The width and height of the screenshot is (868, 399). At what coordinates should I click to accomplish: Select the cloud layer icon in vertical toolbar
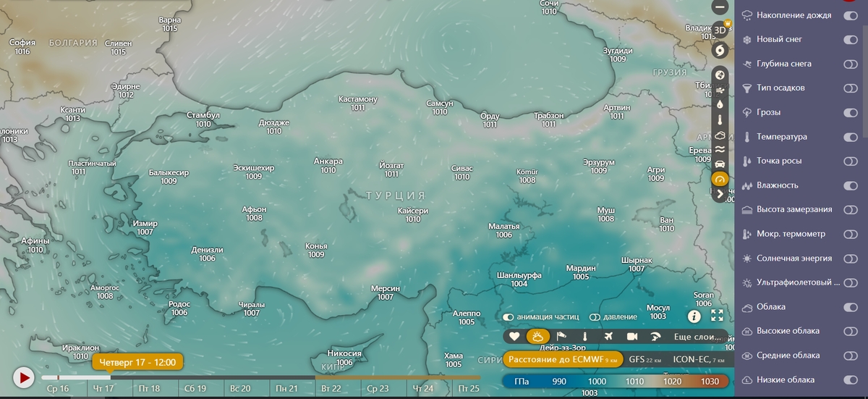pos(720,135)
